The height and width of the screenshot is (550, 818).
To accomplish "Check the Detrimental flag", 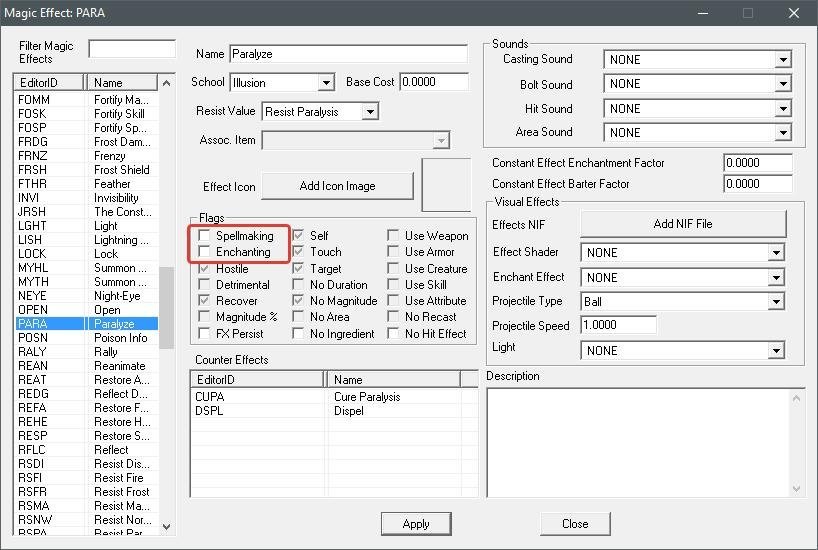I will click(205, 285).
